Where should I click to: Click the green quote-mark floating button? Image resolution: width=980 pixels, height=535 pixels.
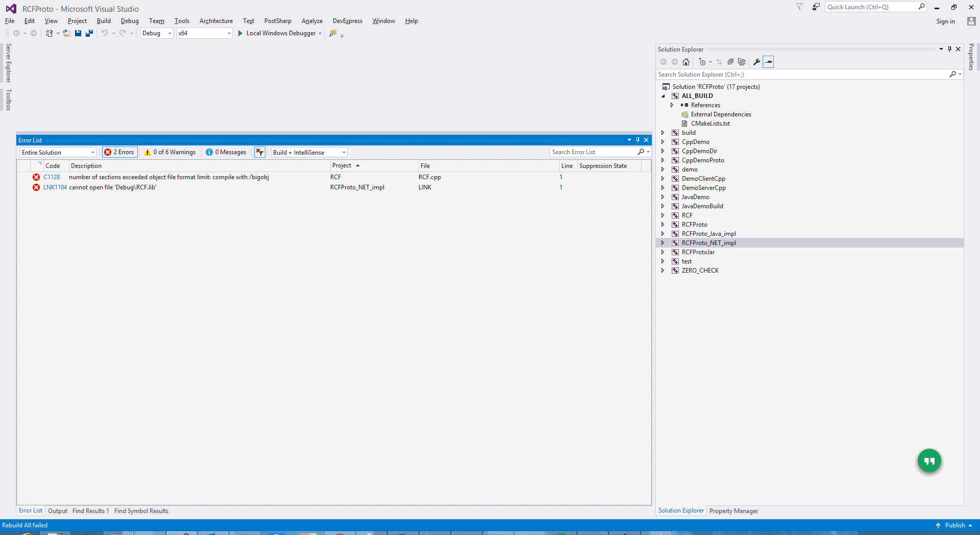click(929, 461)
